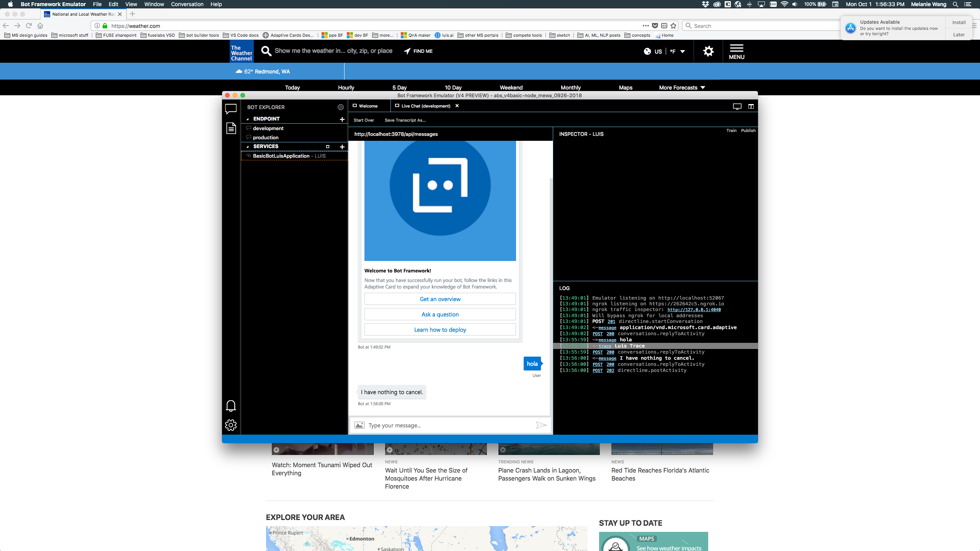Click Install on the Updates Available notification

(959, 22)
